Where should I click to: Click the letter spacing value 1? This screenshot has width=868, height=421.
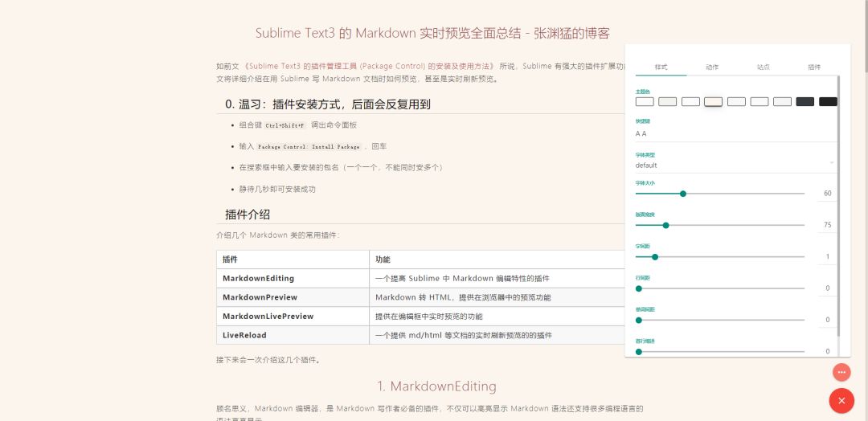click(x=828, y=256)
